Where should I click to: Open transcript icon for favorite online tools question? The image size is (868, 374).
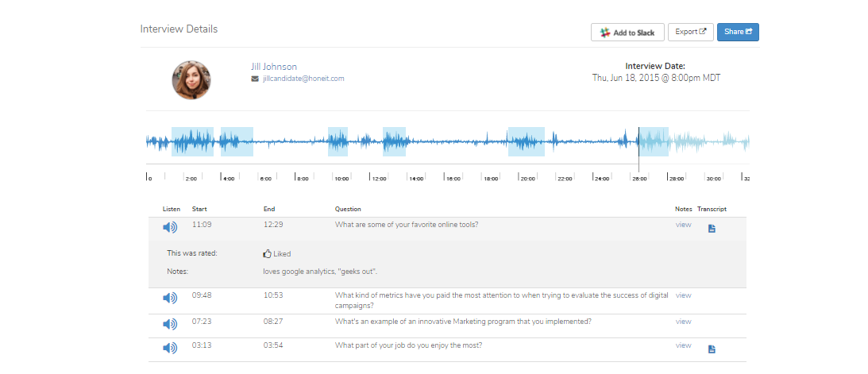(712, 229)
